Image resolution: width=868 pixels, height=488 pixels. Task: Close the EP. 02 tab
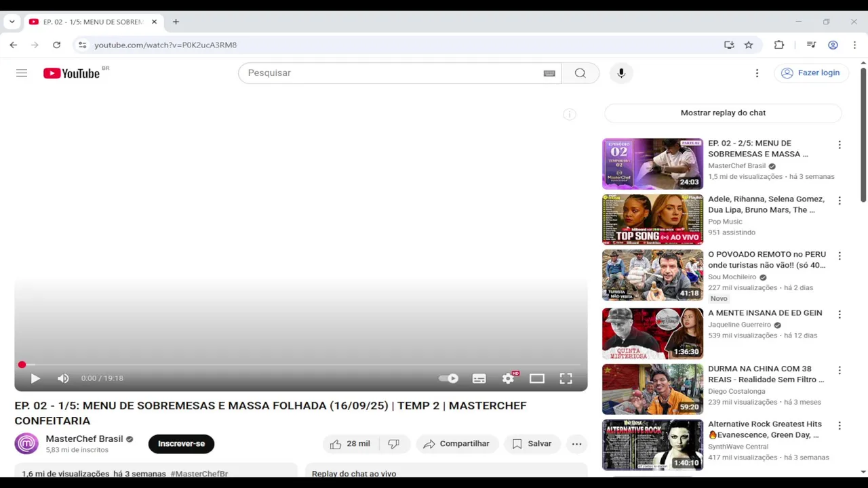154,22
